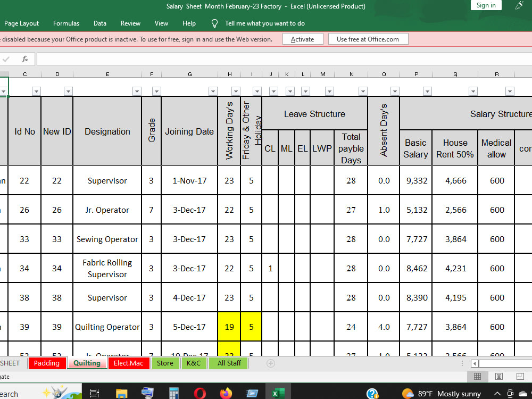Open the run-dialog style taskbar app
Image resolution: width=532 pixels, height=399 pixels.
coord(252,393)
